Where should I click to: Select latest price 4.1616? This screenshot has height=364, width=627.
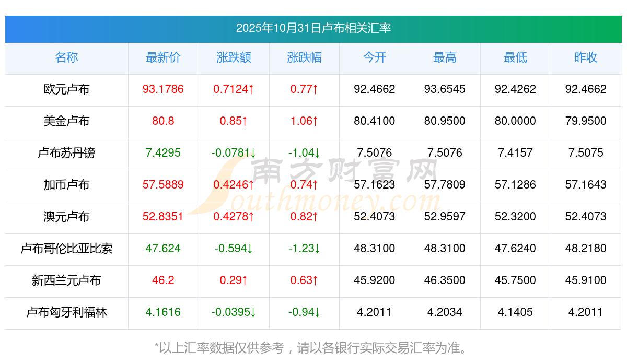pyautogui.click(x=163, y=312)
